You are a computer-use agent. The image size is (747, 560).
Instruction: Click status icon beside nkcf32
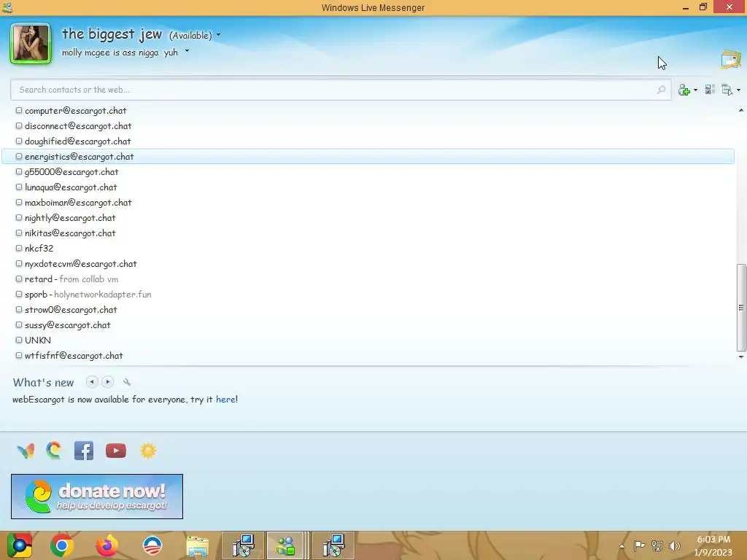point(18,248)
